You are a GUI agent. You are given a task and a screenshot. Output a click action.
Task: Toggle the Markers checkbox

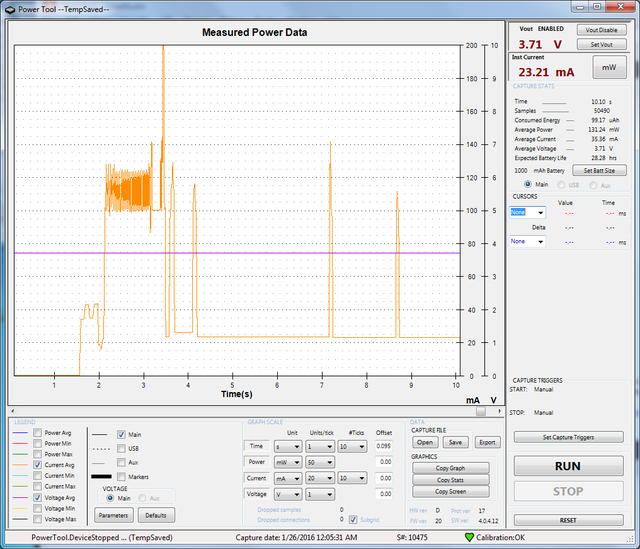[x=122, y=476]
